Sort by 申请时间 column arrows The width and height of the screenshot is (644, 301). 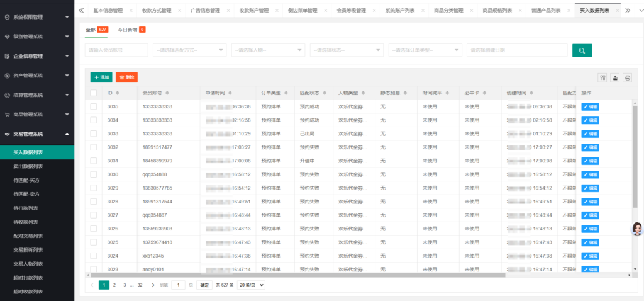230,93
